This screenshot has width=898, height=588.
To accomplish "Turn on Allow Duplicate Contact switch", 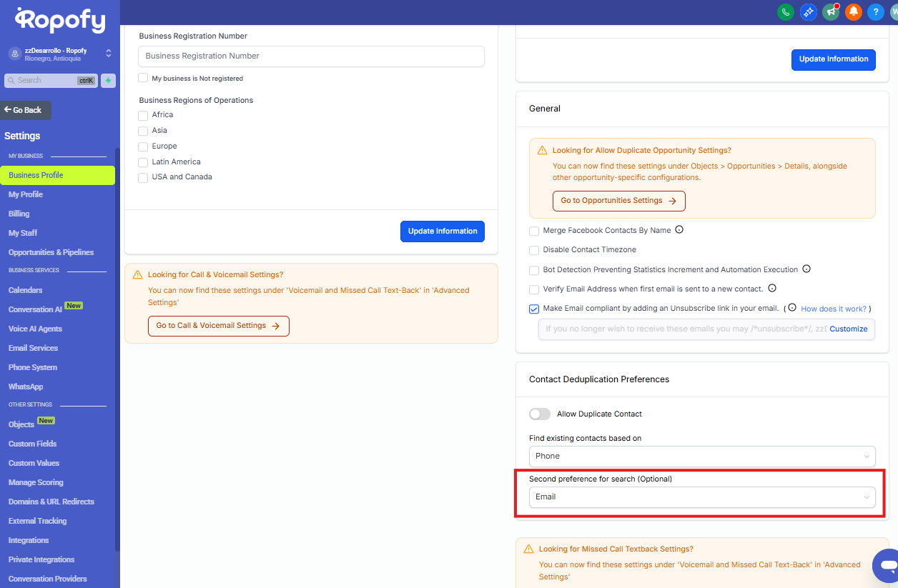I will (540, 414).
